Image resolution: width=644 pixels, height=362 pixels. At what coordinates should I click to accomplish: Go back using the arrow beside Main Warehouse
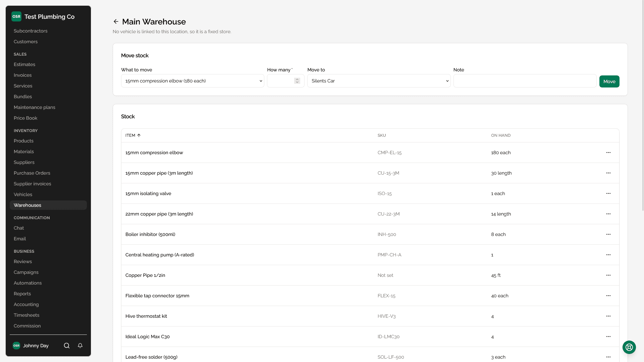116,22
